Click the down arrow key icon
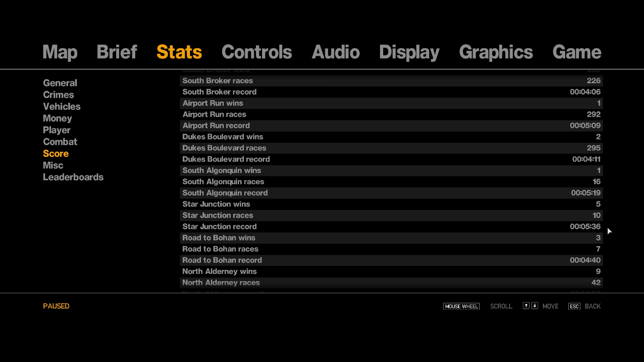The width and height of the screenshot is (644, 362). 535,306
